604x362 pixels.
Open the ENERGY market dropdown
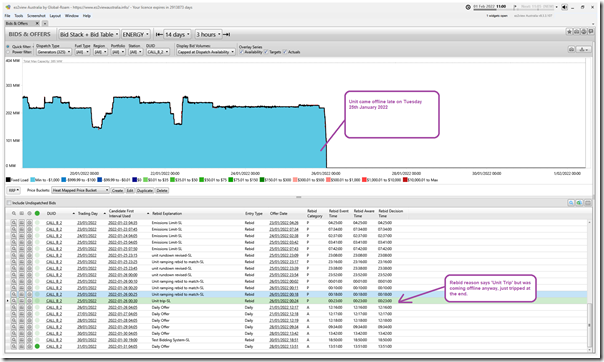136,34
